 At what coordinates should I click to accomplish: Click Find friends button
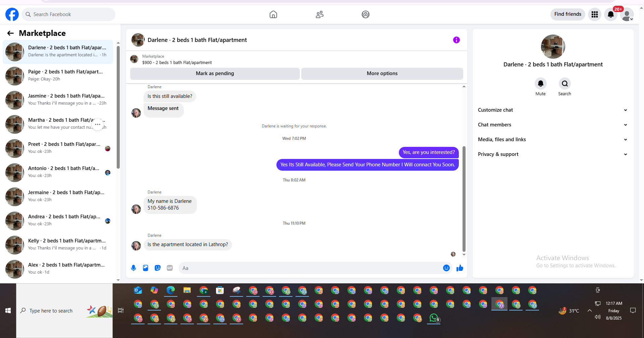click(x=568, y=14)
